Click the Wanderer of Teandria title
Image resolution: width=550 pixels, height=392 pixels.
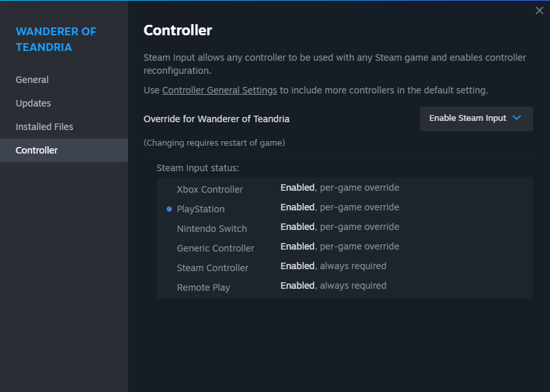click(56, 39)
